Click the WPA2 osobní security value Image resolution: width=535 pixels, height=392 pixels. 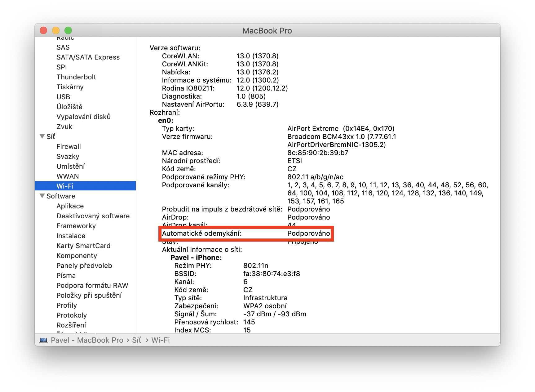coord(265,306)
